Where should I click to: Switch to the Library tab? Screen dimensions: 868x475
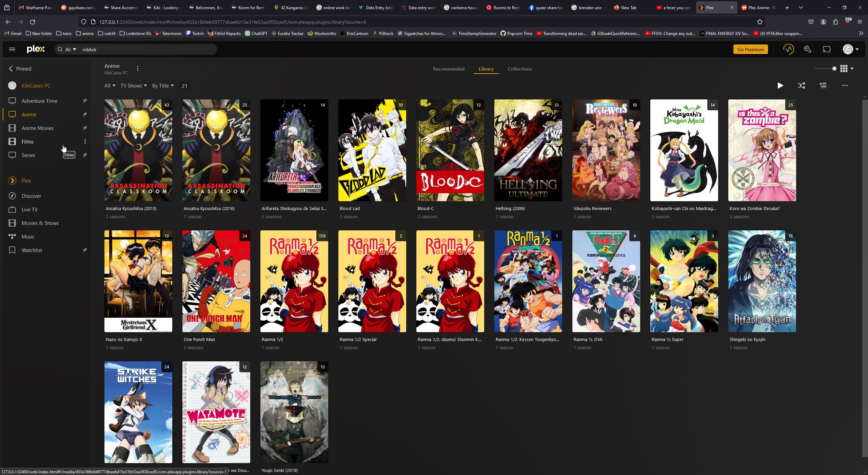[x=486, y=69]
